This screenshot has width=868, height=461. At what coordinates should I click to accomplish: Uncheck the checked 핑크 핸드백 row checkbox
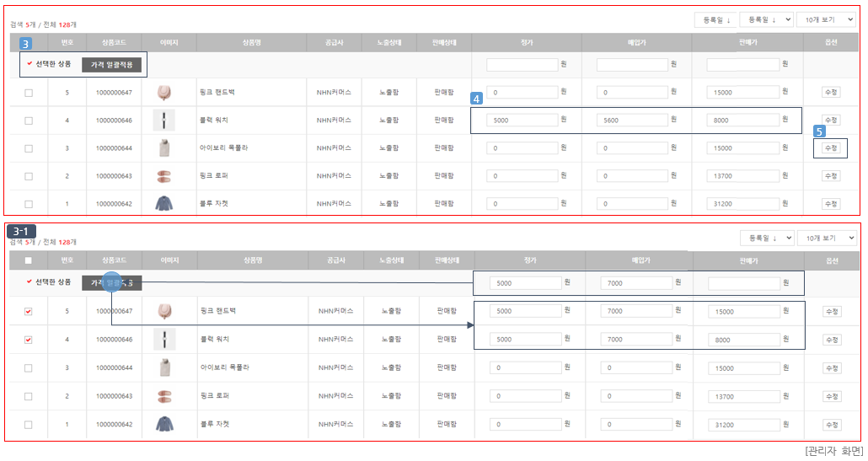click(29, 312)
